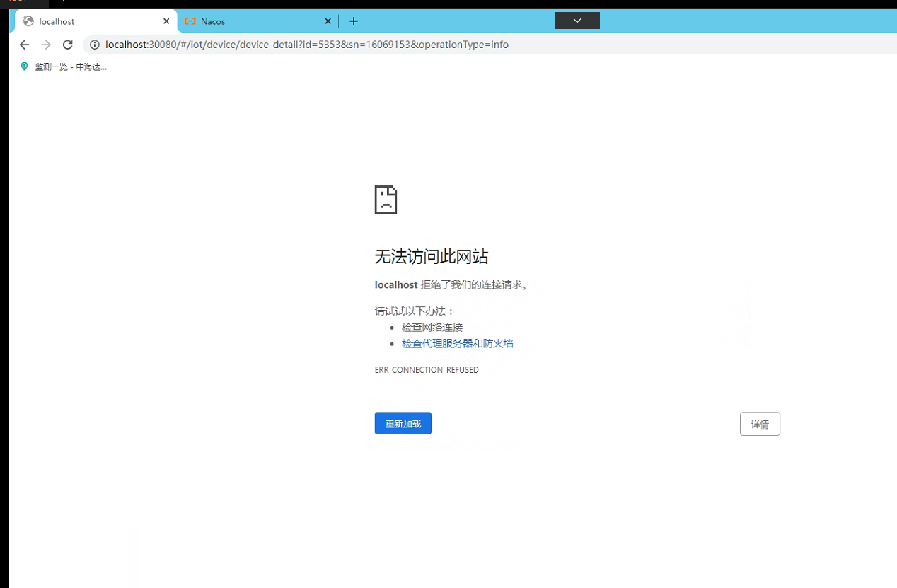The image size is (897, 588).
Task: Close the Nacos tab
Action: (328, 21)
